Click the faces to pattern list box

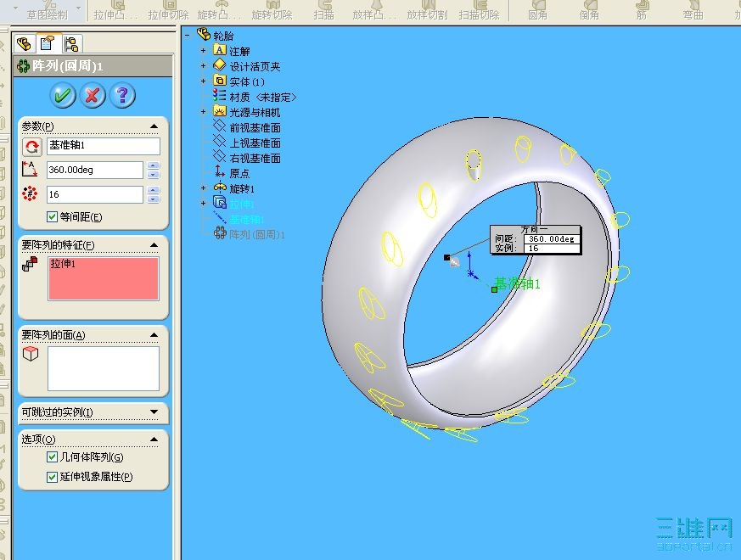pyautogui.click(x=104, y=368)
